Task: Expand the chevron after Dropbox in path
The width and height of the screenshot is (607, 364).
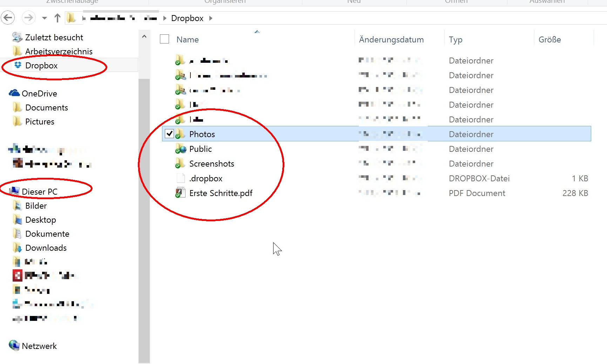Action: tap(211, 18)
